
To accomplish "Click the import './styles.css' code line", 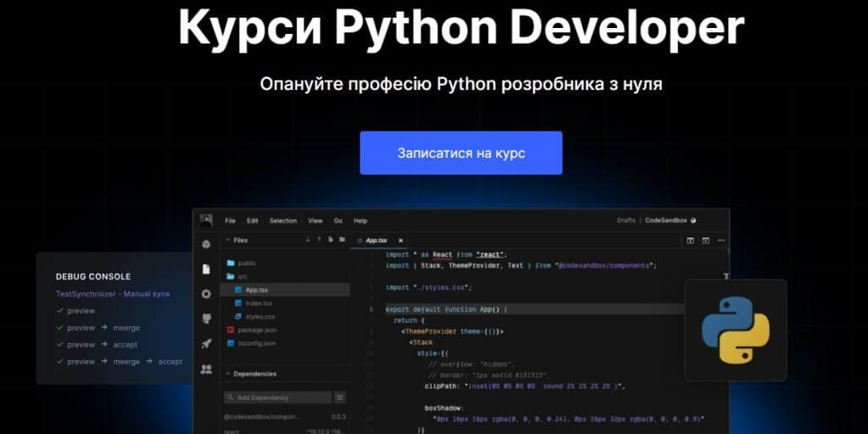I will (428, 288).
